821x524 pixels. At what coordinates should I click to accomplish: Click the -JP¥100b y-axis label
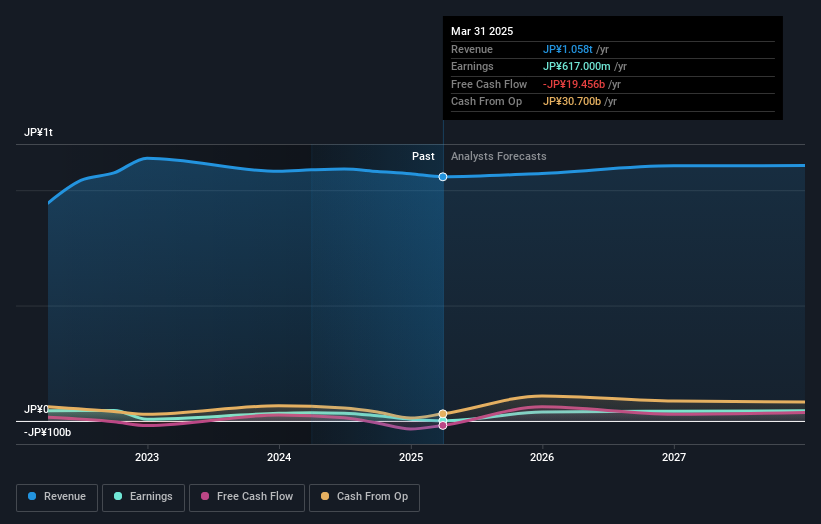click(47, 432)
